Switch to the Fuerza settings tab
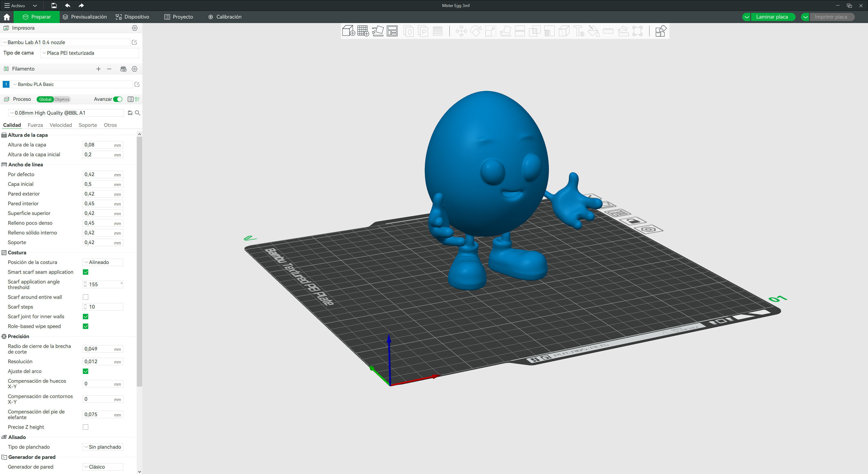 tap(35, 125)
